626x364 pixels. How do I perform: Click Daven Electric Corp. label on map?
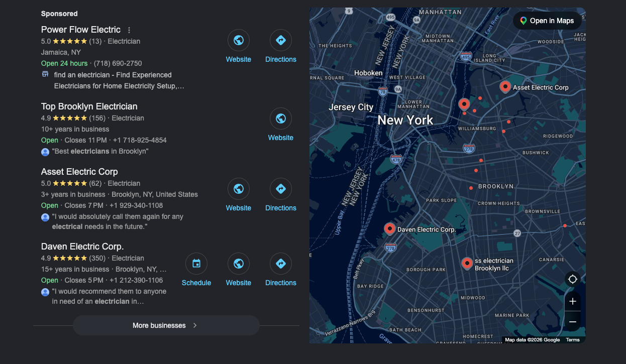pos(427,229)
